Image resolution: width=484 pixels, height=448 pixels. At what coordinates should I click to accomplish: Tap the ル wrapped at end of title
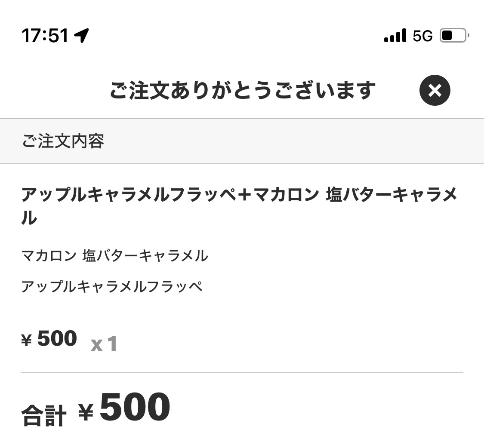coord(29,218)
